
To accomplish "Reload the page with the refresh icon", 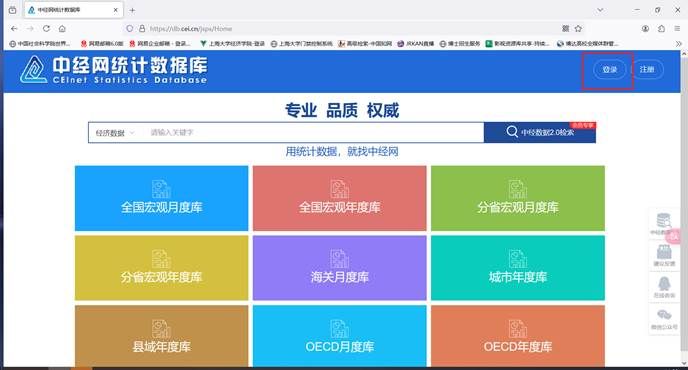I will (46, 29).
